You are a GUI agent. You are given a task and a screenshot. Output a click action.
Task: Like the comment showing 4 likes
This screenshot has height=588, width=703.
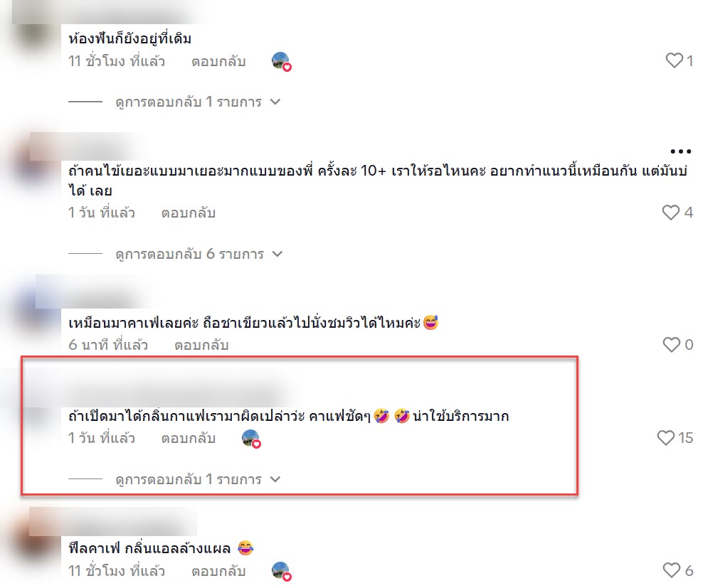tap(671, 213)
